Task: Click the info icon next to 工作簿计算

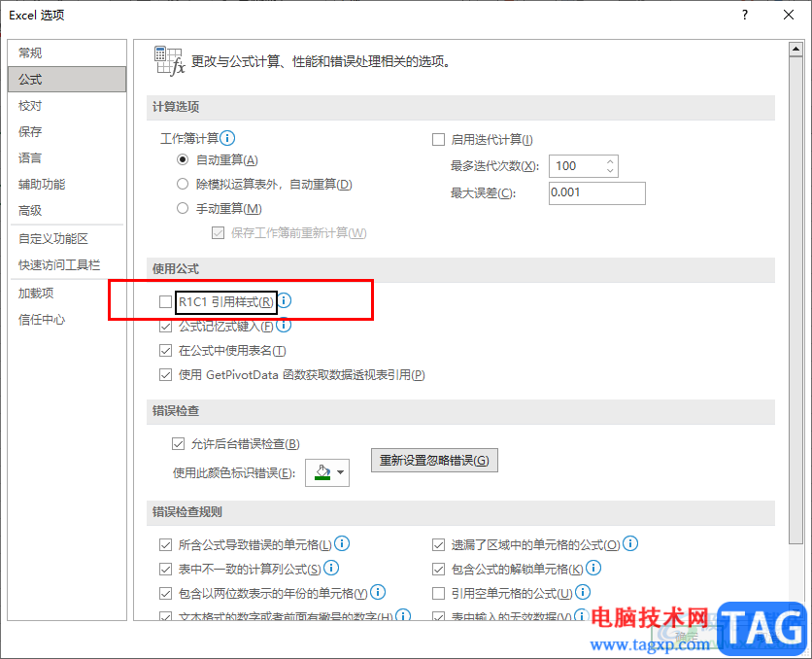Action: (227, 138)
